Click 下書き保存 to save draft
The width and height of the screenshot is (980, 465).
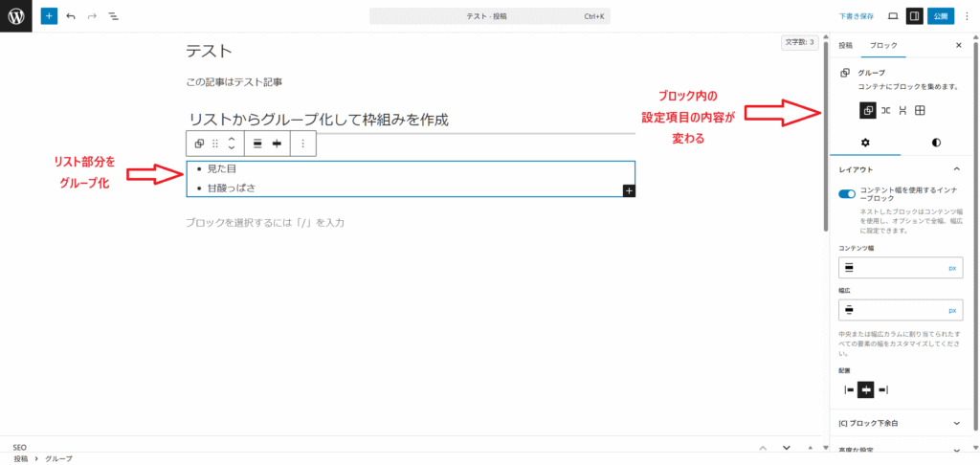tap(857, 16)
